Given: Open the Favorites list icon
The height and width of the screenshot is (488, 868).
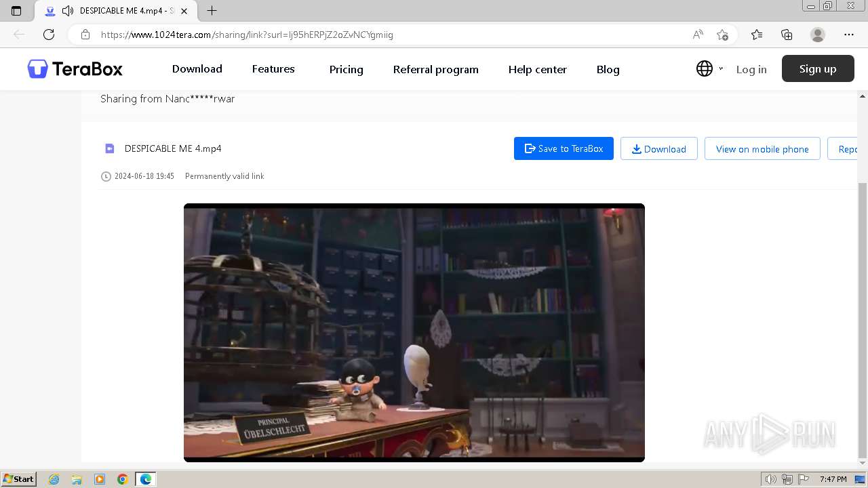Looking at the screenshot, I should (757, 35).
